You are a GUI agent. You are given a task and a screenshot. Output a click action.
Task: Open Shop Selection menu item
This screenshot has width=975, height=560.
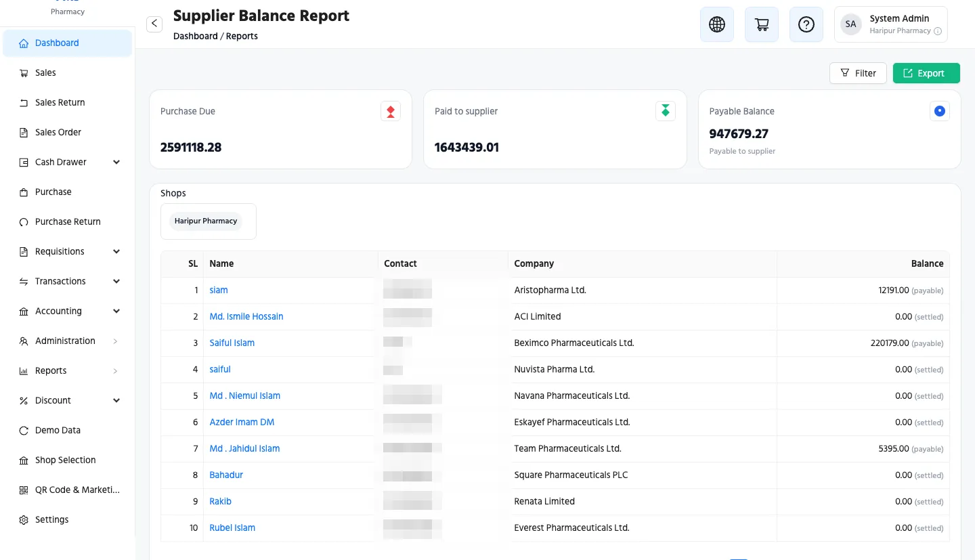tap(68, 460)
